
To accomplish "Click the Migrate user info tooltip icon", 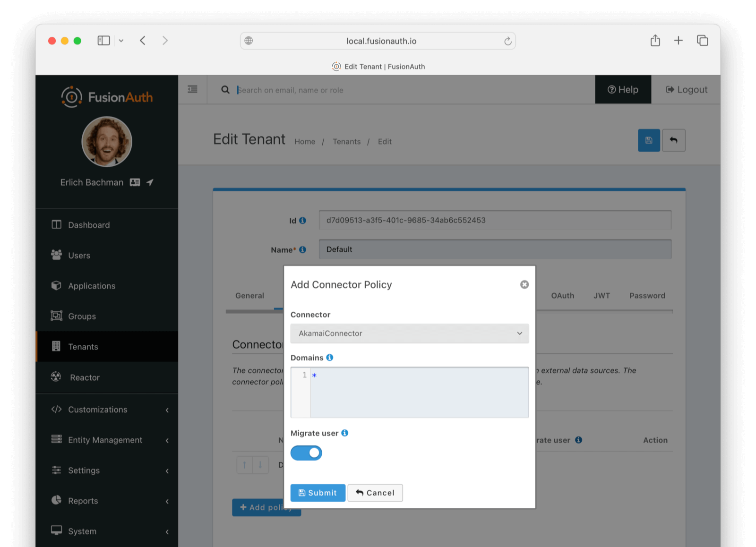I will point(344,433).
